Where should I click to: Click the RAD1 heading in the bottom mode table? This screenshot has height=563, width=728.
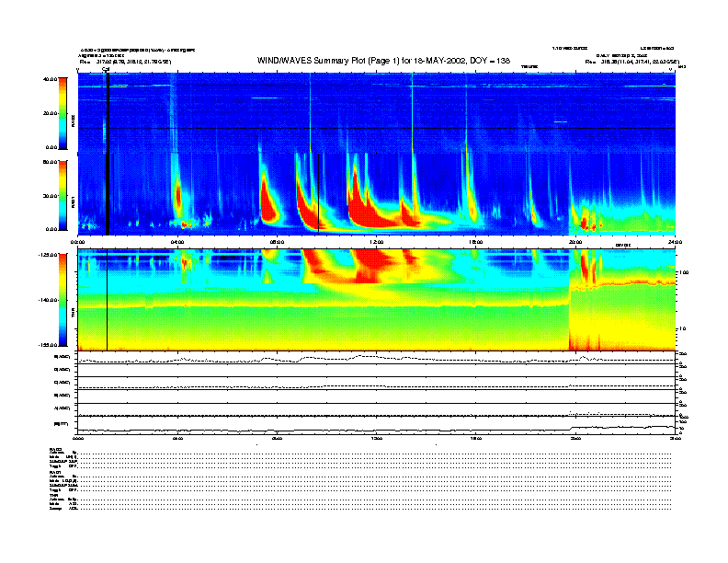click(55, 473)
